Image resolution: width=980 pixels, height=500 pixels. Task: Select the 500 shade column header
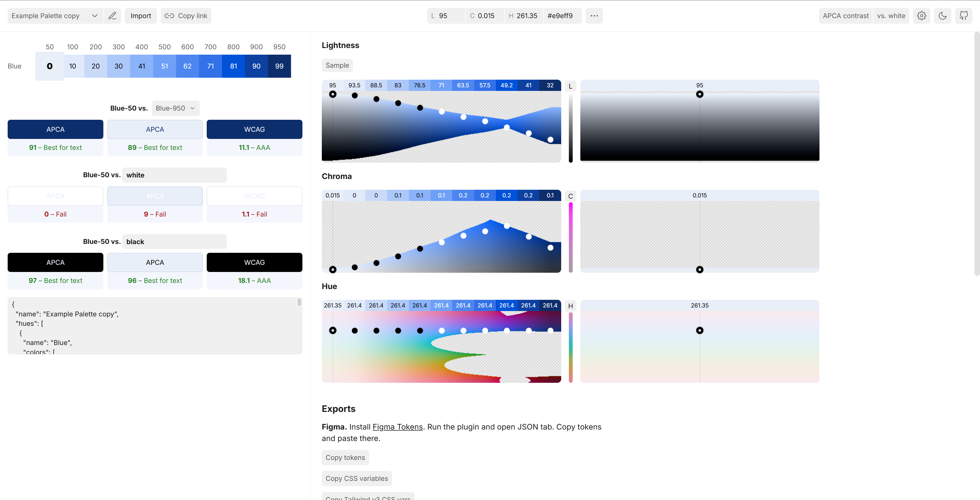pos(164,47)
